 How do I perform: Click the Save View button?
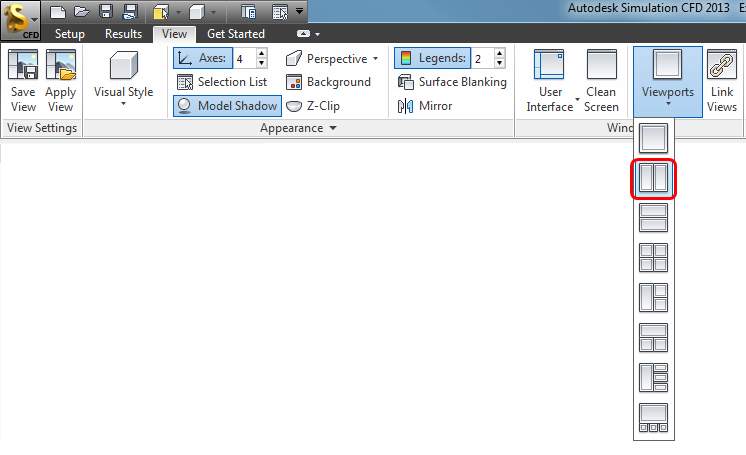(x=23, y=81)
